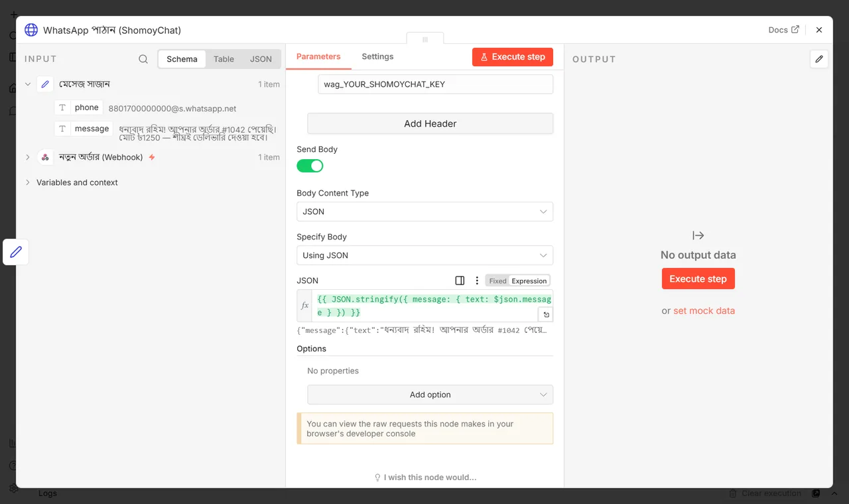Switch the JSON field to Expression mode
The width and height of the screenshot is (849, 504).
529,281
